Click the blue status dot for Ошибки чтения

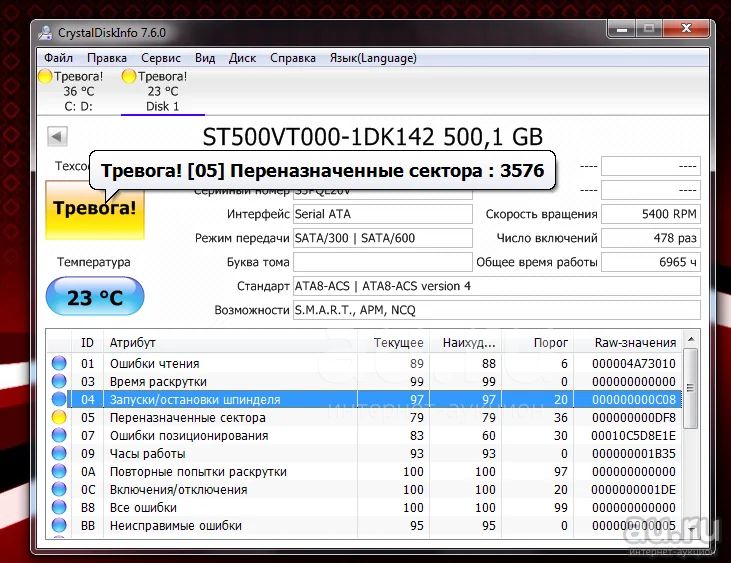click(59, 363)
